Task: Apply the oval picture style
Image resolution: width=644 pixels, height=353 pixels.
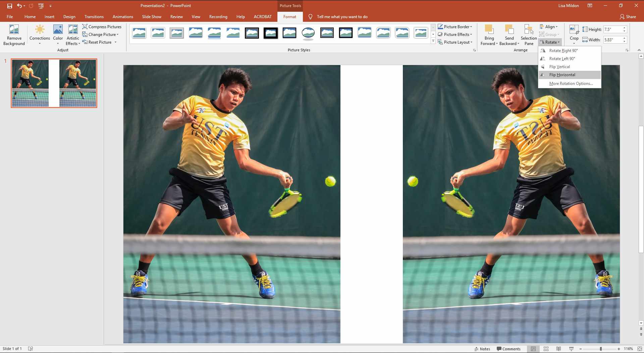Action: pos(308,33)
